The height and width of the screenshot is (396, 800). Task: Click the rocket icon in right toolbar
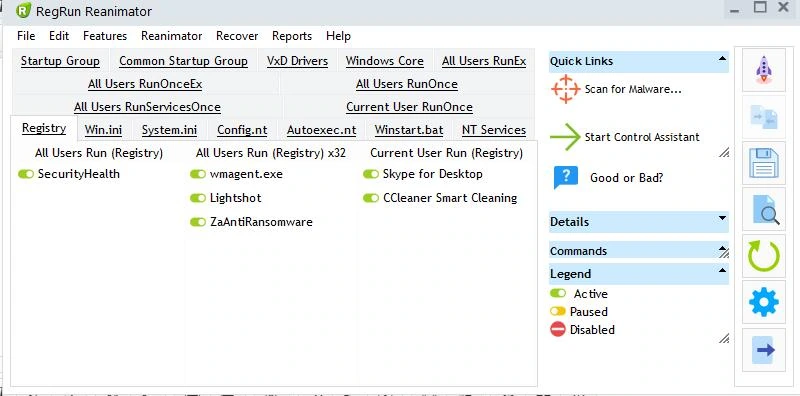coord(764,70)
